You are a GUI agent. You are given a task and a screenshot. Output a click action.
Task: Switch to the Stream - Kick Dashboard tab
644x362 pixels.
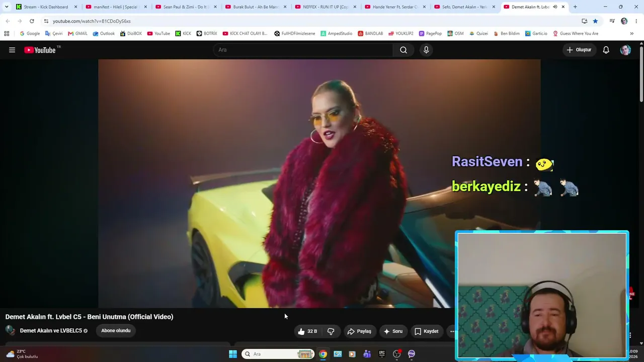click(x=46, y=7)
